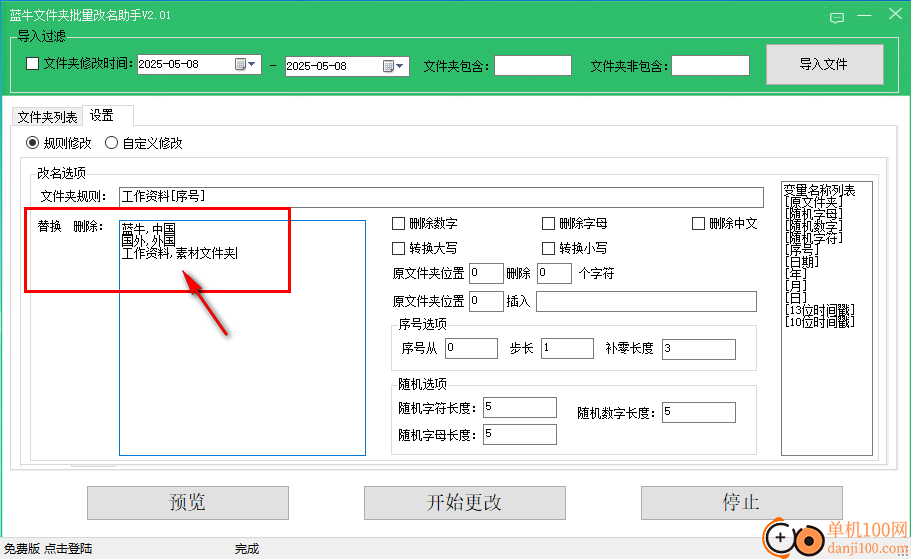Switch to the 文件夹列表 tab
This screenshot has width=911, height=559.
point(47,117)
